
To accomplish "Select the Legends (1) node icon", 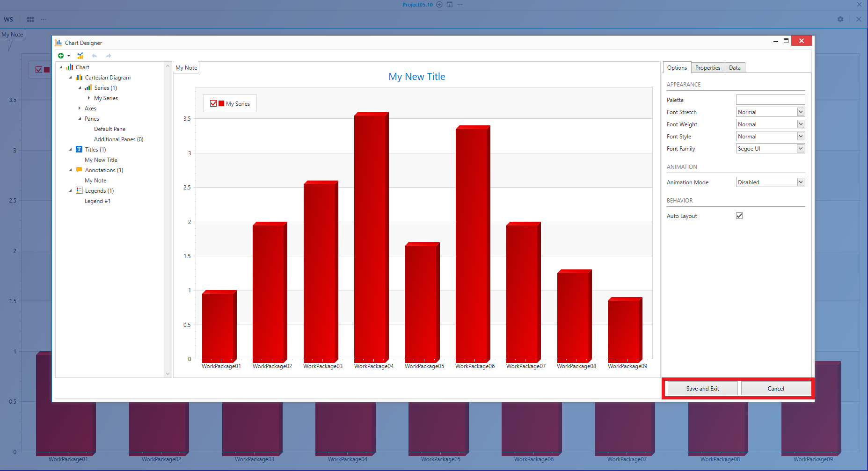I will [79, 190].
